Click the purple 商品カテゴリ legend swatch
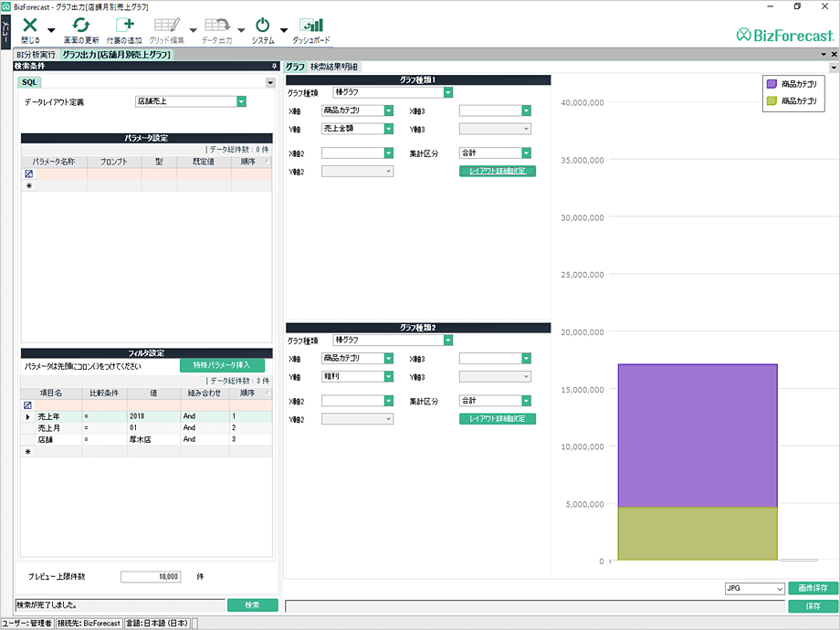Image resolution: width=840 pixels, height=630 pixels. click(x=772, y=84)
